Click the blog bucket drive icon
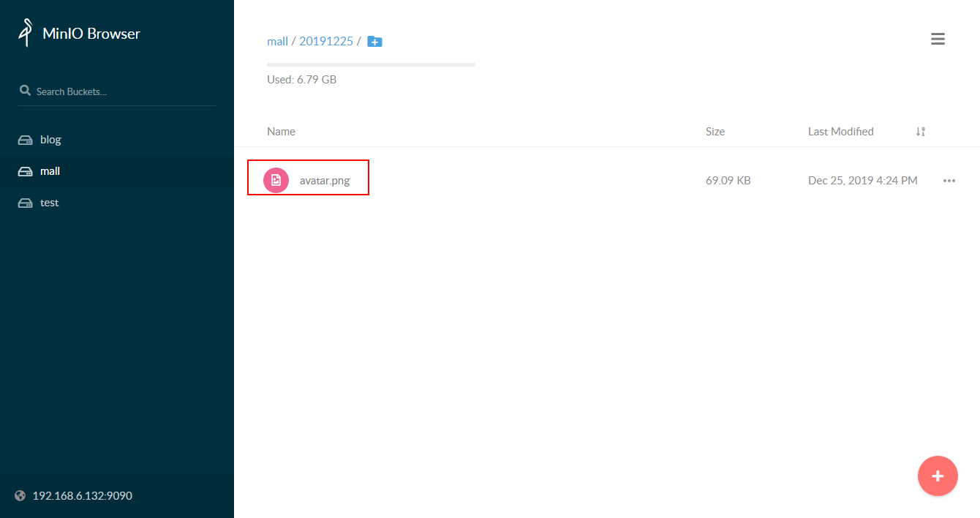This screenshot has width=980, height=518. click(x=26, y=140)
